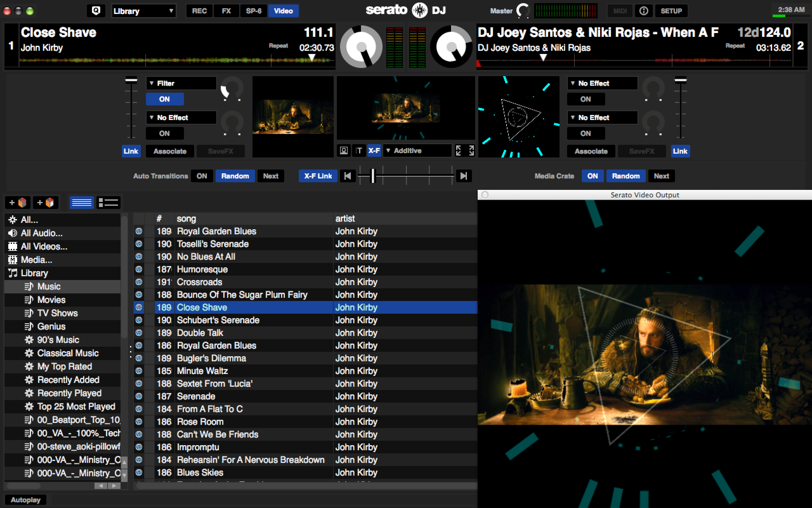812x508 pixels.
Task: Select the All... crate
Action: (62, 220)
